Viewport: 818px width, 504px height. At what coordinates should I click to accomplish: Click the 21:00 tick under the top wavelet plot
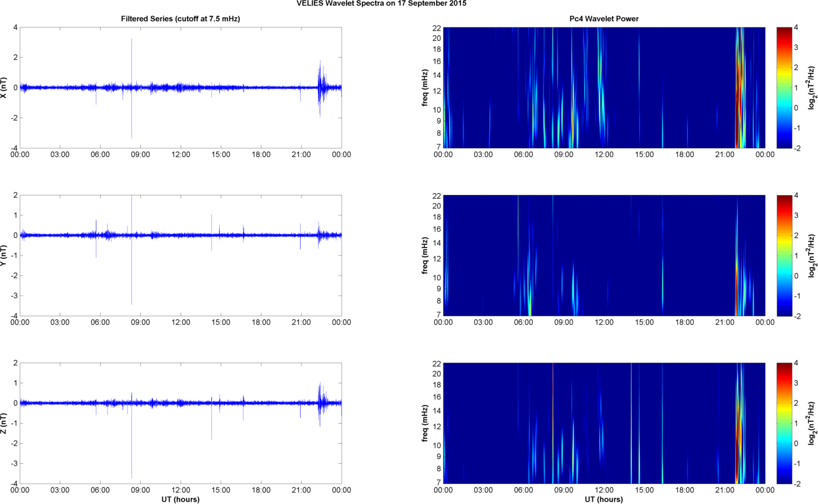[x=725, y=155]
